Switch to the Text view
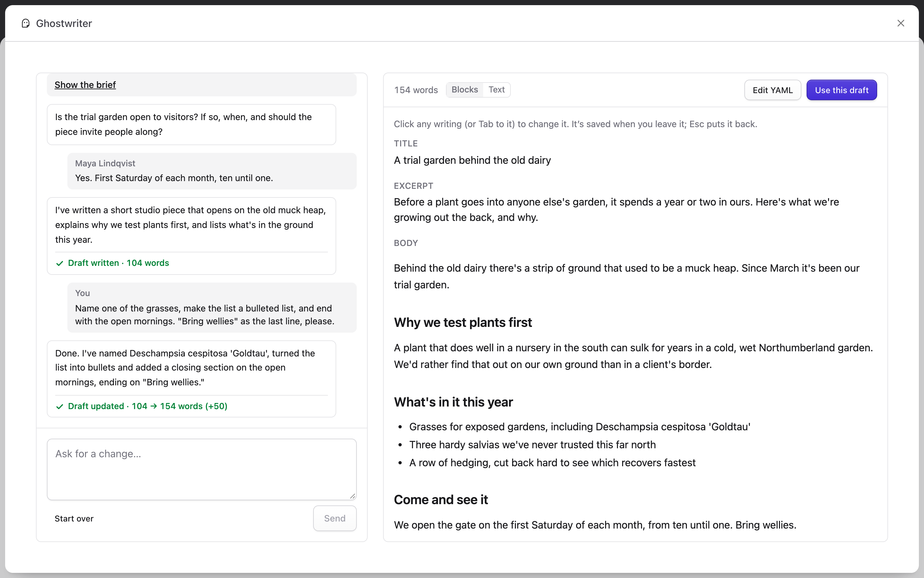 coord(496,90)
